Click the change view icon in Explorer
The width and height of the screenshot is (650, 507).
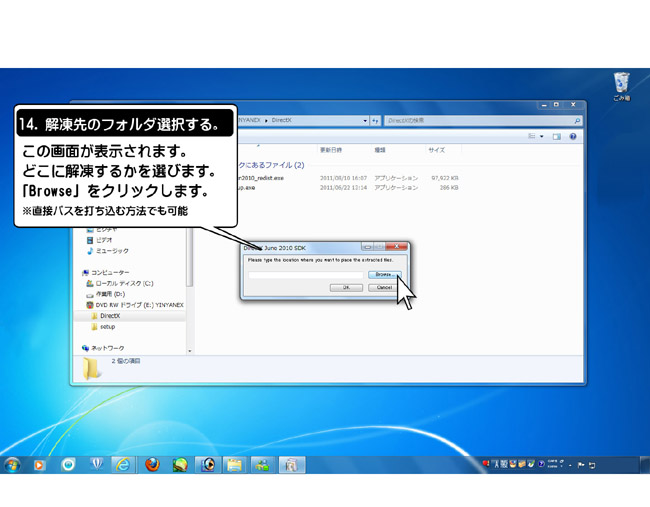point(532,136)
